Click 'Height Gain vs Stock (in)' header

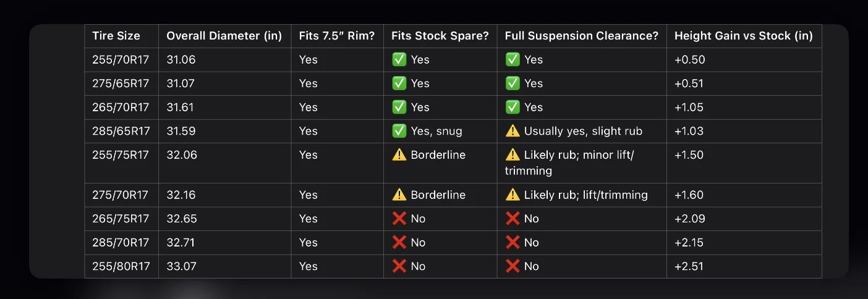click(x=744, y=36)
